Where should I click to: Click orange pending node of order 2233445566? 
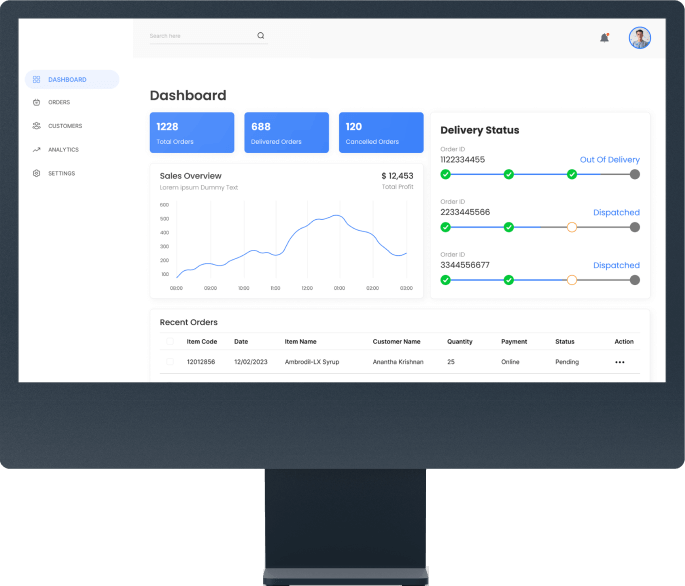point(572,227)
